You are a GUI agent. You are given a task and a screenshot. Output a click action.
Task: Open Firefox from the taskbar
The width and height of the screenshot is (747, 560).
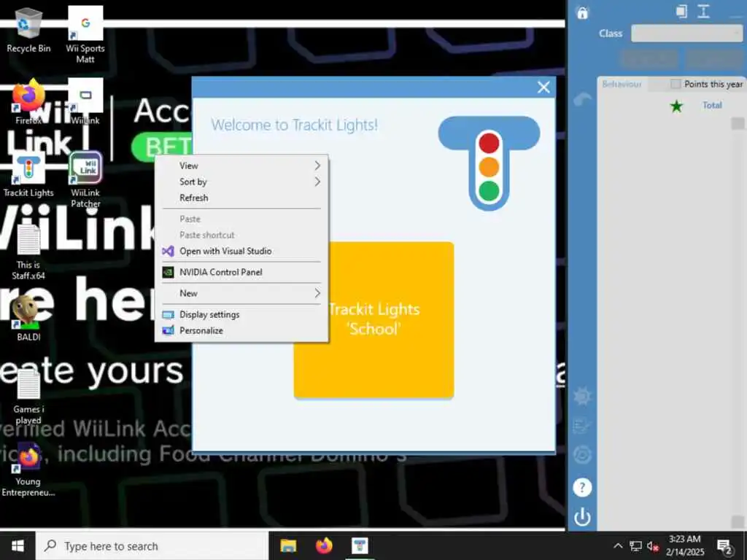[324, 545]
